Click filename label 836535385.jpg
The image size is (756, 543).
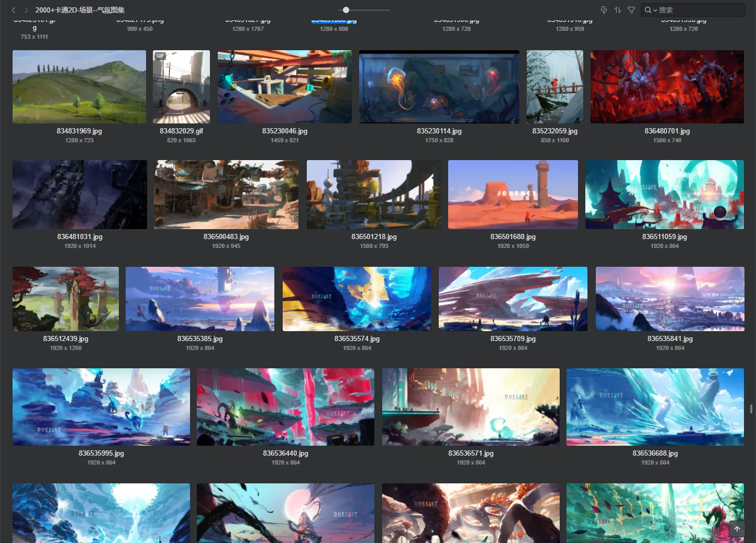pyautogui.click(x=200, y=339)
